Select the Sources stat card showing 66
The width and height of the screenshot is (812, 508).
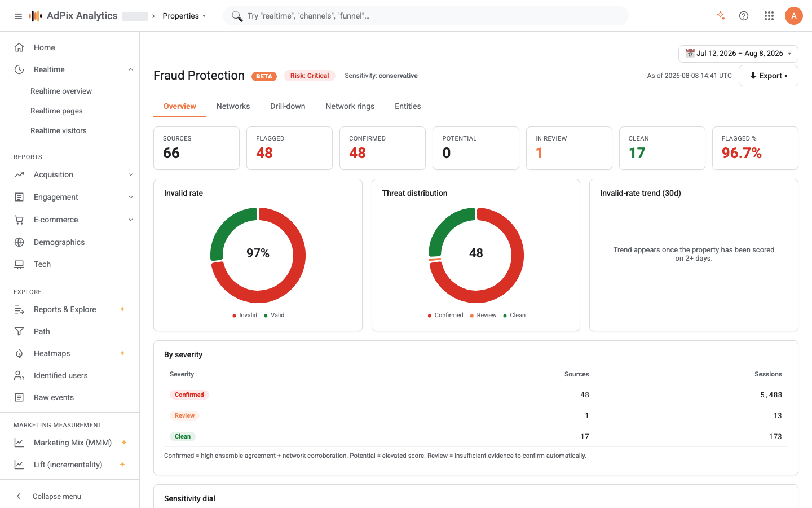(196, 148)
